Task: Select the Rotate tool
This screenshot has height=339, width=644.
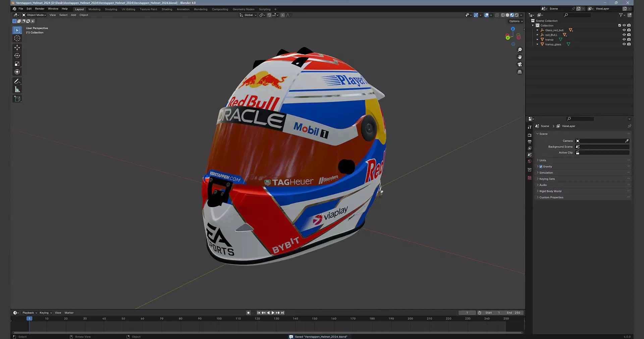Action: pyautogui.click(x=17, y=56)
